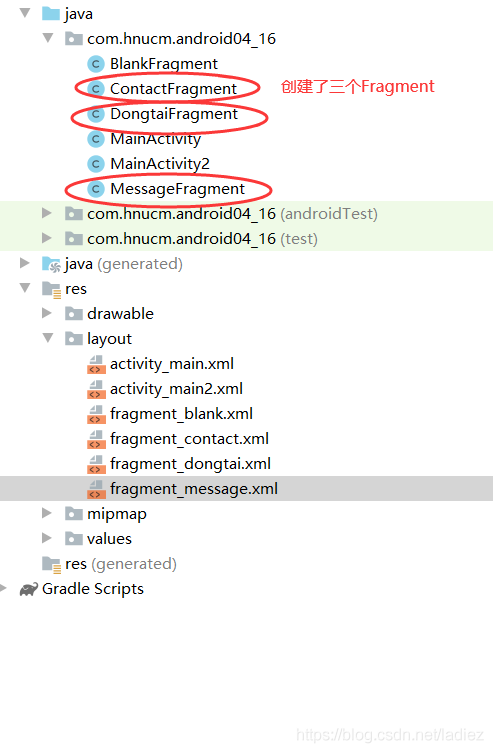Click the drawable folder icon
The image size is (493, 753).
73,314
